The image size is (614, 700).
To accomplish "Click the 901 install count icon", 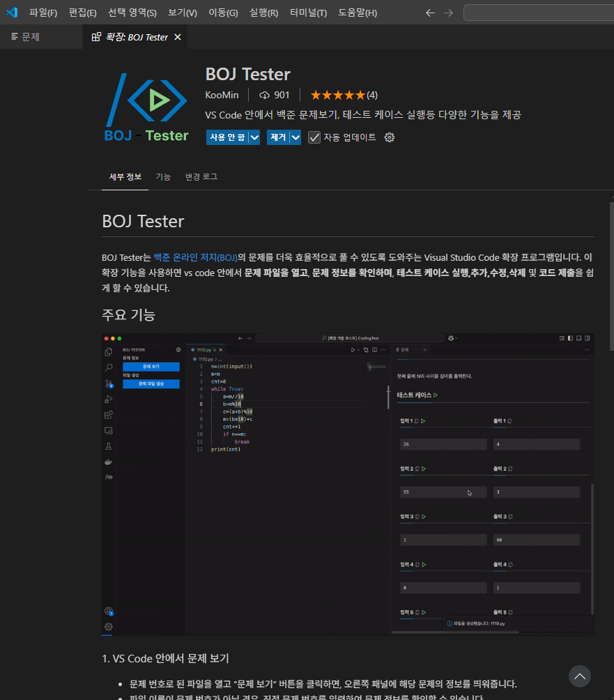I will coord(265,95).
